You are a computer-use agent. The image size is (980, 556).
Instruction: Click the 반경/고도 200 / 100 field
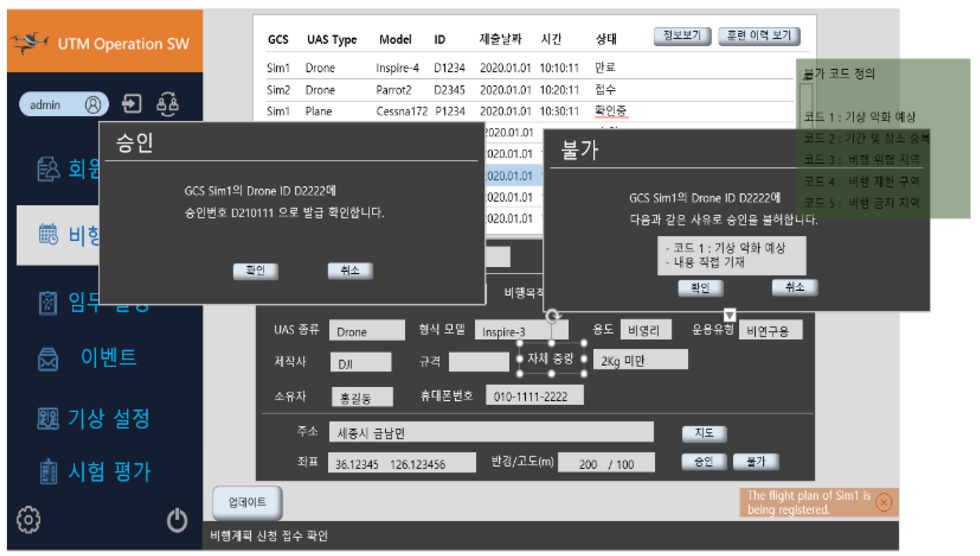606,463
